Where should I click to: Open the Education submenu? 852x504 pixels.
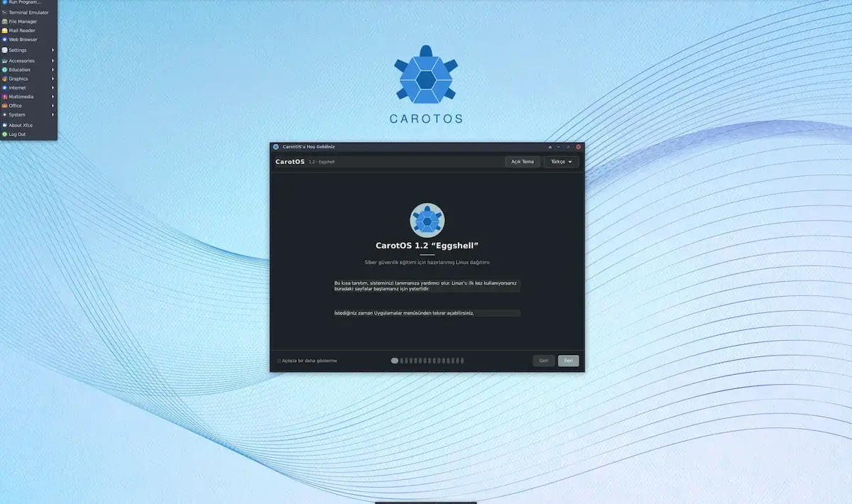pyautogui.click(x=28, y=70)
